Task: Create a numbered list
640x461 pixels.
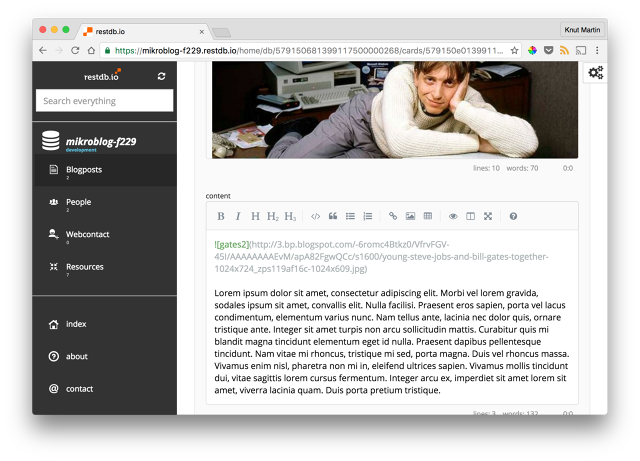Action: tap(368, 216)
